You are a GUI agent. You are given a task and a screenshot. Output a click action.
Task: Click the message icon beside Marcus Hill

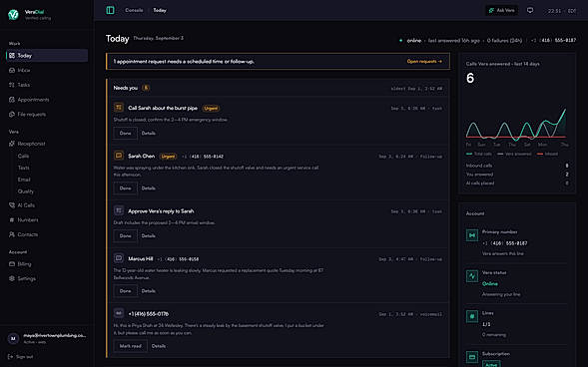pos(119,258)
